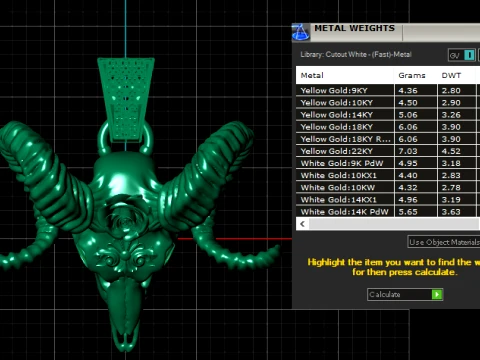
Task: Click the 4.40 grams value
Action: coord(408,175)
